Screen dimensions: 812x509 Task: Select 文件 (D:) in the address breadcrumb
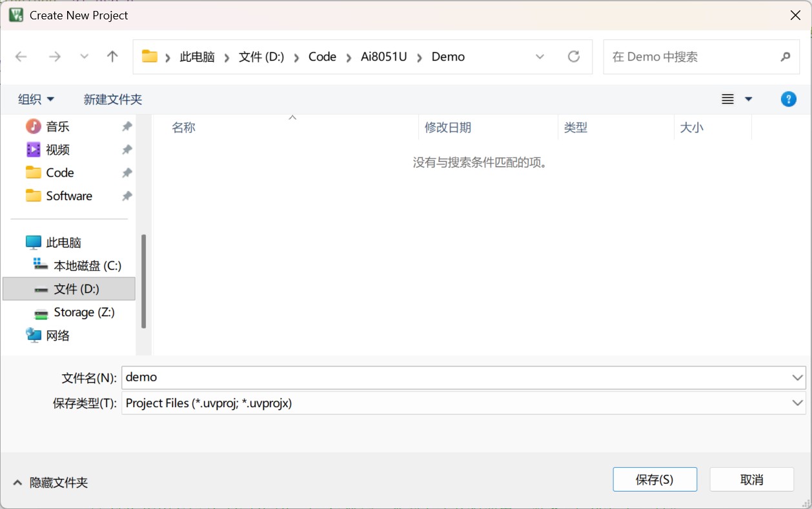pos(261,57)
